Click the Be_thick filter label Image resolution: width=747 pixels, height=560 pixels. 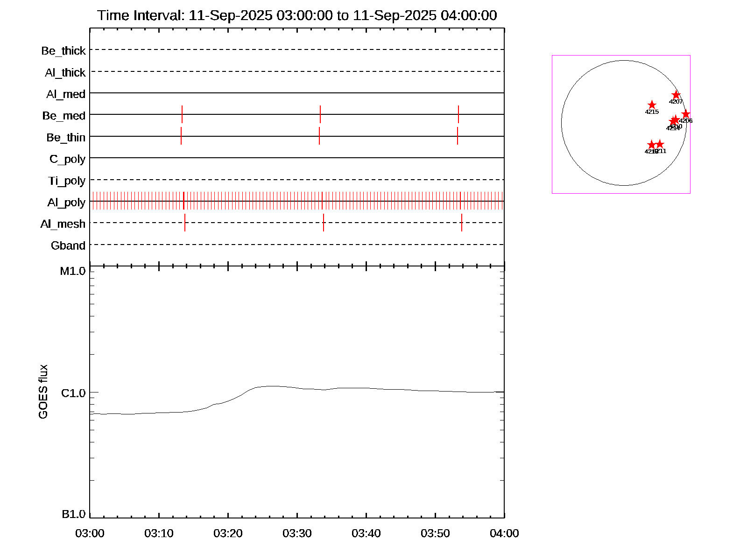(x=63, y=51)
